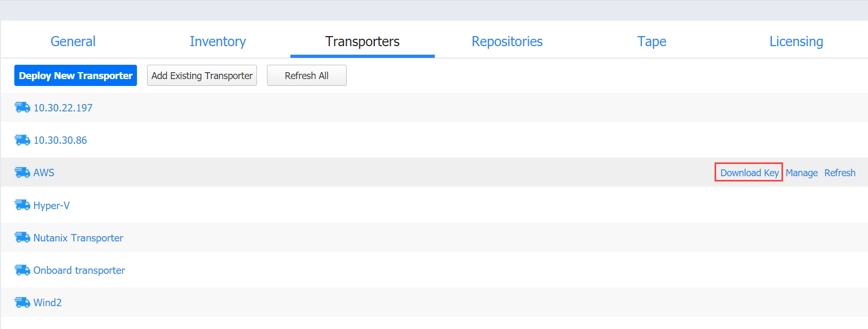Click the AWS transporter truck icon

(22, 172)
